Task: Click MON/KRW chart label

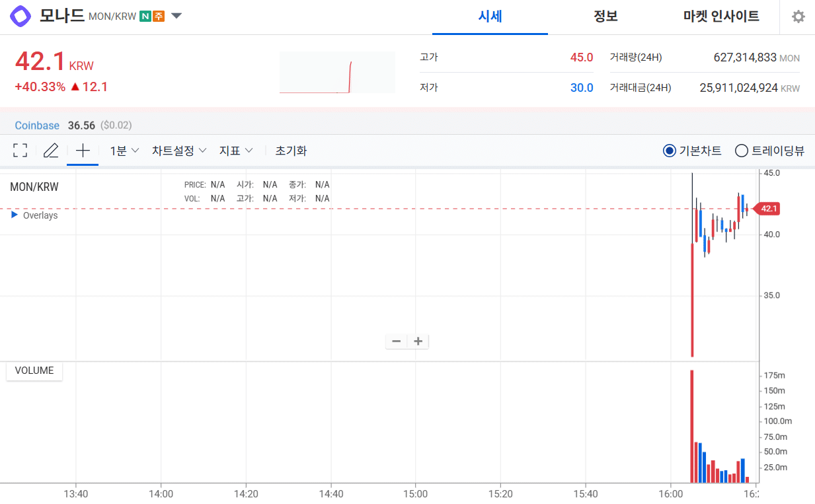Action: click(34, 187)
